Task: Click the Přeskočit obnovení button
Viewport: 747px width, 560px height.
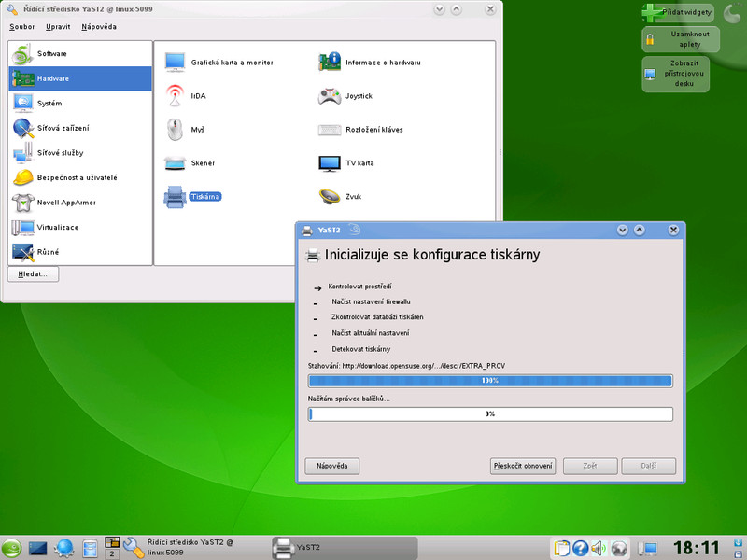Action: click(523, 466)
